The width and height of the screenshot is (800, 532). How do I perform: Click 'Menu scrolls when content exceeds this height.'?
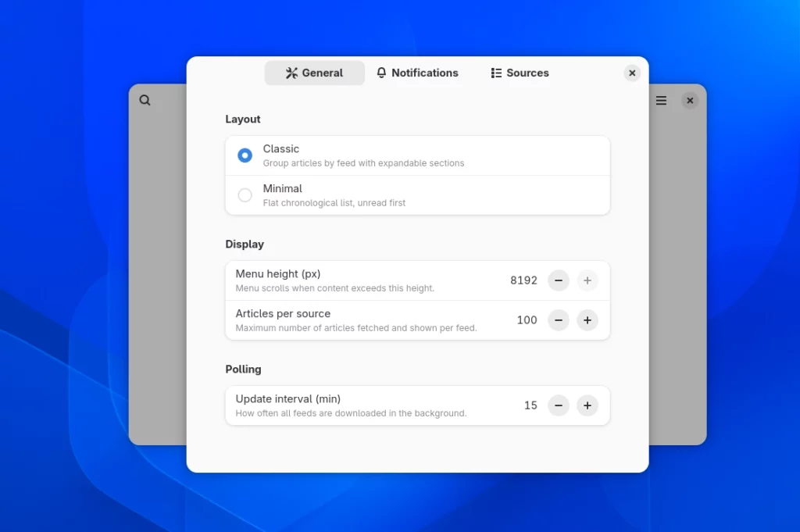coord(335,288)
